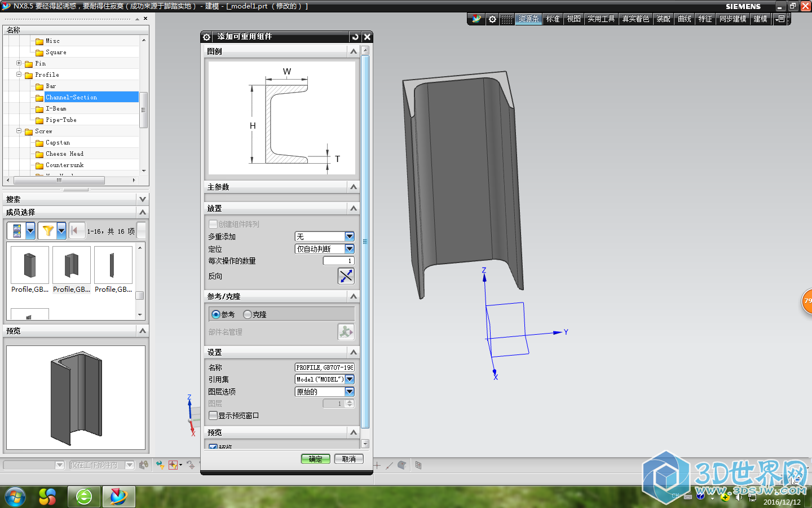The width and height of the screenshot is (812, 508).
Task: Click the horizontal scrollbar under the tree
Action: pos(59,180)
